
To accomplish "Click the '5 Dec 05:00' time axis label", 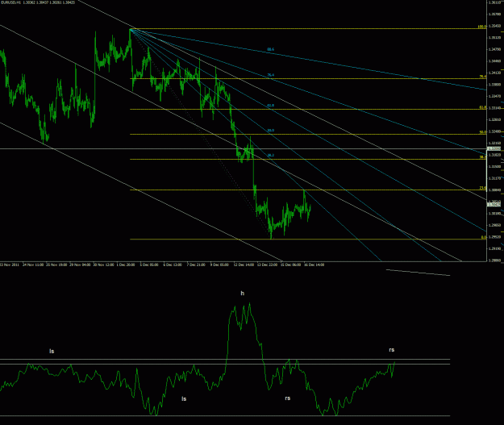I will point(149,265).
